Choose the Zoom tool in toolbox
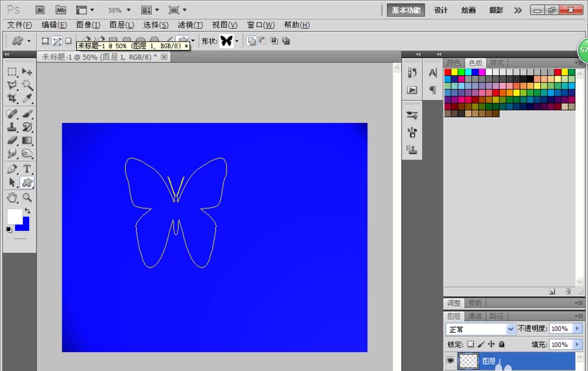588x371 pixels. (27, 198)
